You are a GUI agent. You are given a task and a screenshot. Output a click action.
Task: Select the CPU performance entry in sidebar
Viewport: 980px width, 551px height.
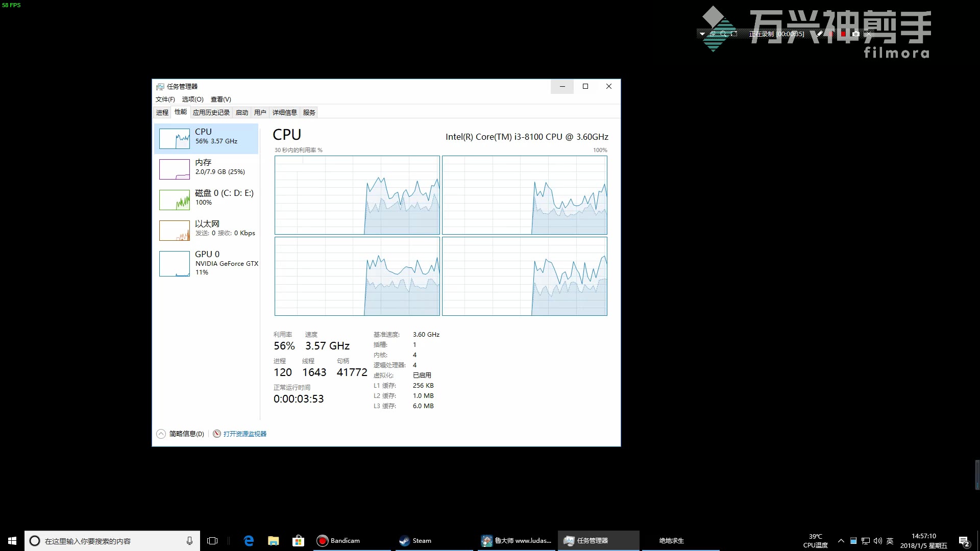click(206, 138)
